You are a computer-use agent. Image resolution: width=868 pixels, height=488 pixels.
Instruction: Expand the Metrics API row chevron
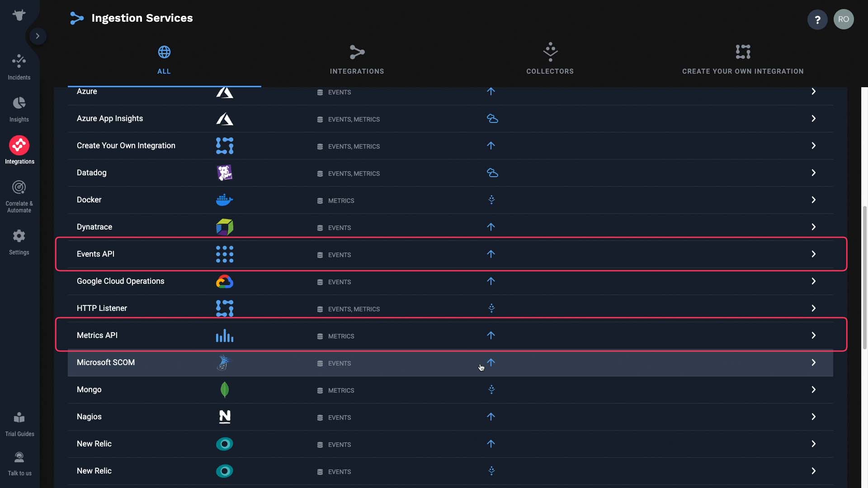point(813,335)
